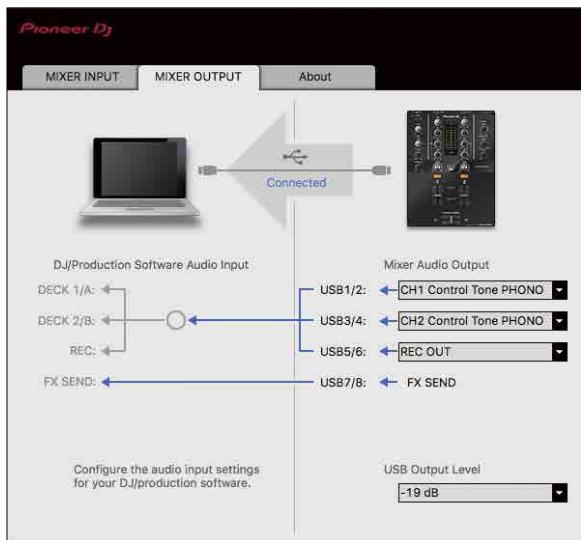Click the left USB plug icon near the laptop
Image resolution: width=581 pixels, height=540 pixels.
pyautogui.click(x=208, y=170)
